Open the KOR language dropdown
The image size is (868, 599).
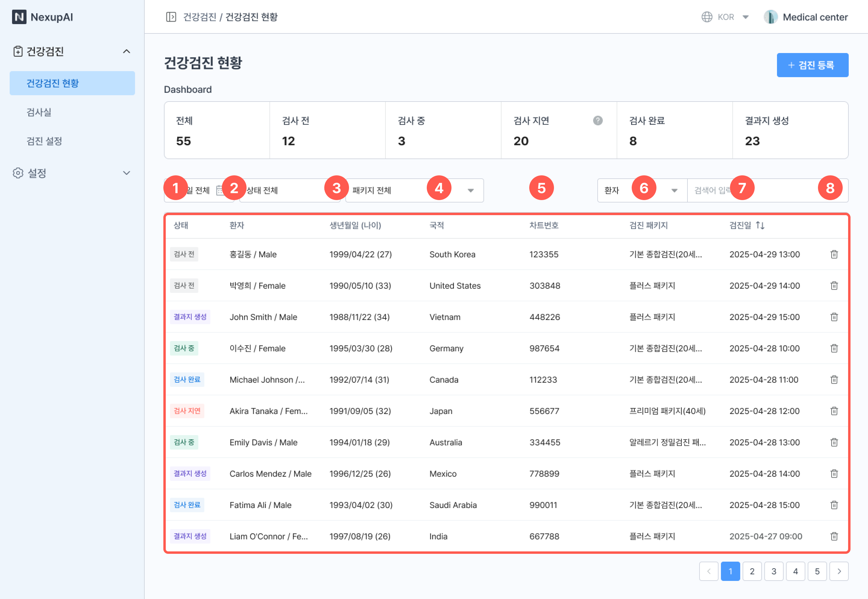pyautogui.click(x=745, y=17)
